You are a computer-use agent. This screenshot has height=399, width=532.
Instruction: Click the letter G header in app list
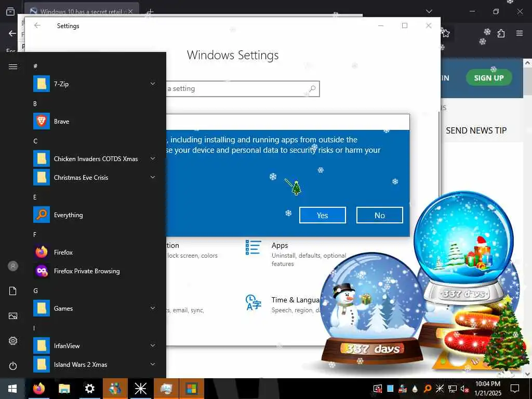point(35,291)
